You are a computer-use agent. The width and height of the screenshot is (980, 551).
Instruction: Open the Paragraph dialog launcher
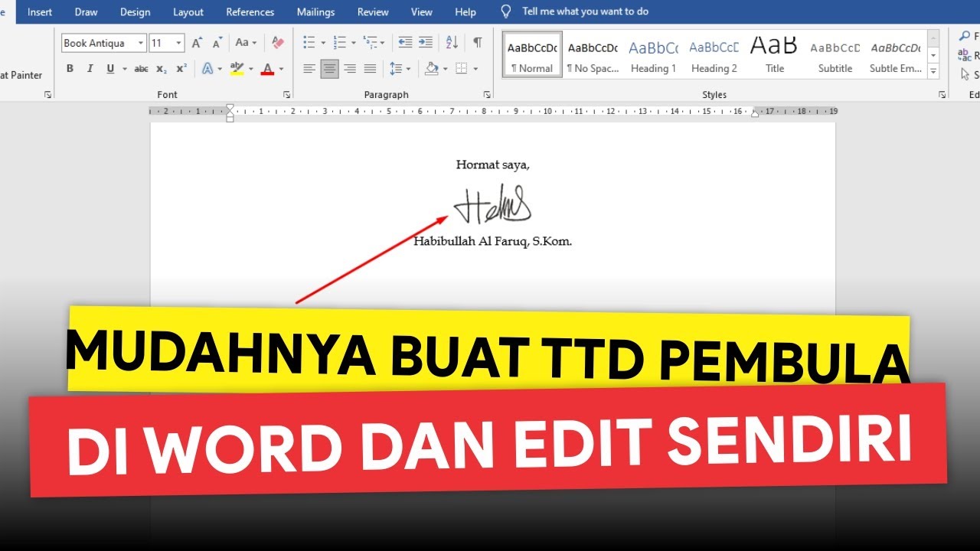click(x=487, y=95)
